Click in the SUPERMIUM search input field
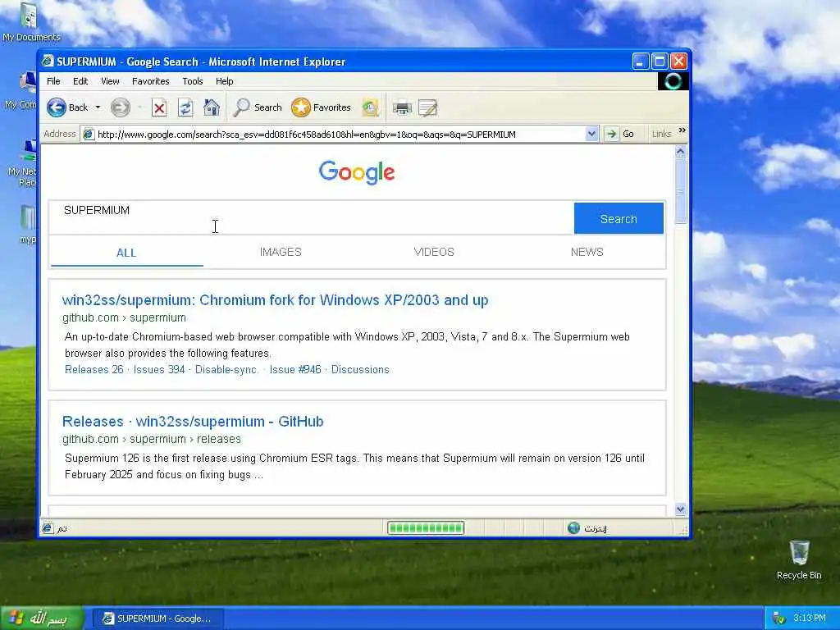840x630 pixels. pyautogui.click(x=311, y=217)
